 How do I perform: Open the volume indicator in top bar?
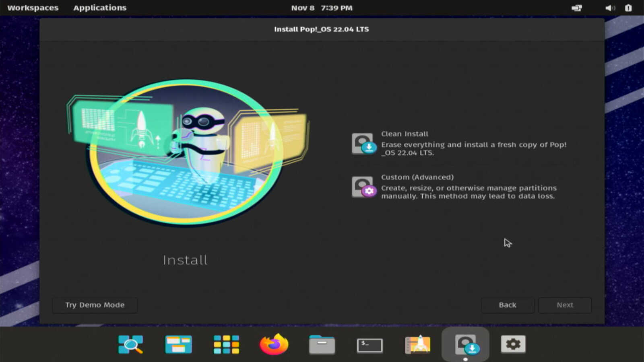click(610, 8)
